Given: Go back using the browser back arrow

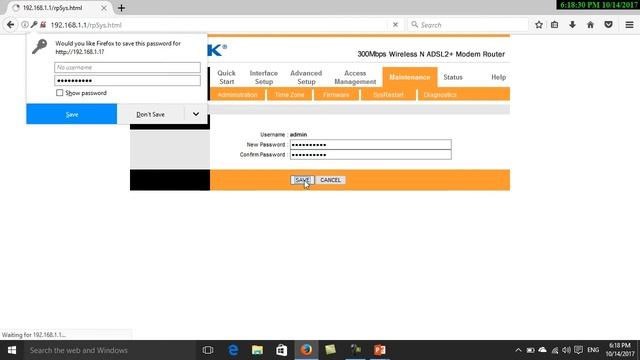Looking at the screenshot, I should click(x=10, y=25).
